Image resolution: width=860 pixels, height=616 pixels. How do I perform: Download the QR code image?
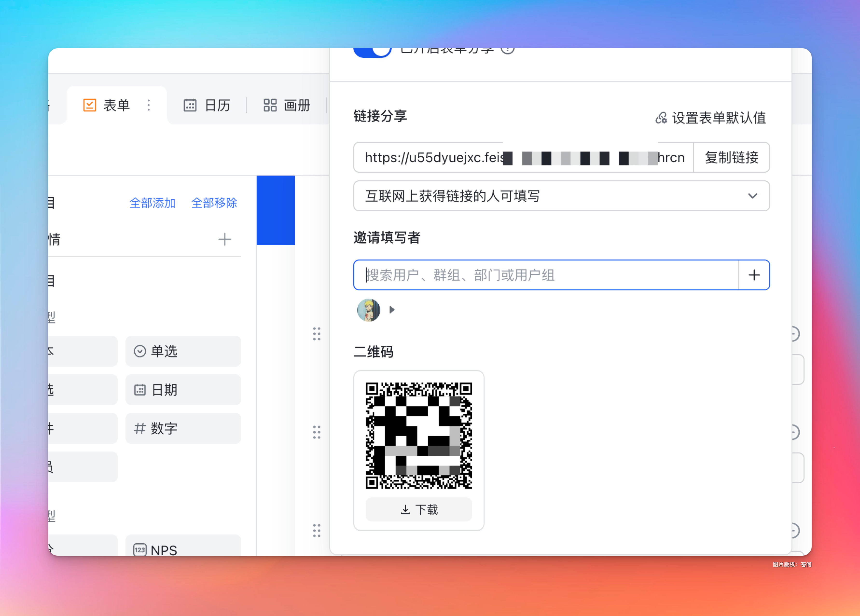(419, 509)
